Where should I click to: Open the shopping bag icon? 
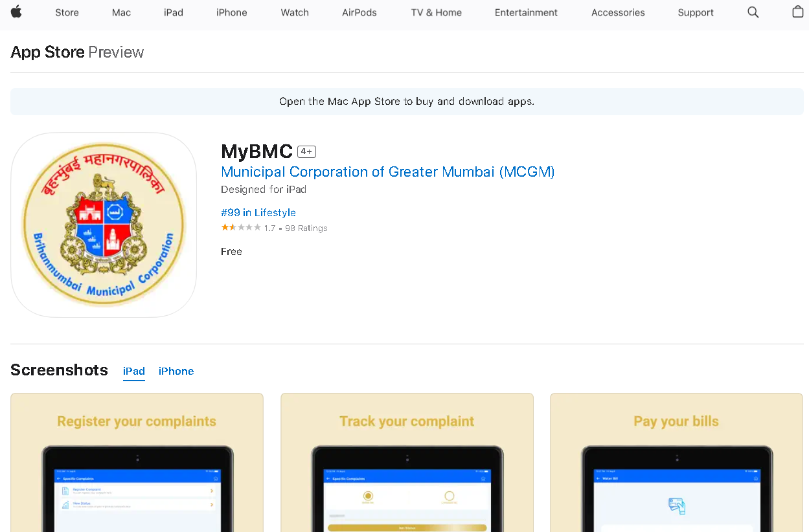pyautogui.click(x=797, y=12)
